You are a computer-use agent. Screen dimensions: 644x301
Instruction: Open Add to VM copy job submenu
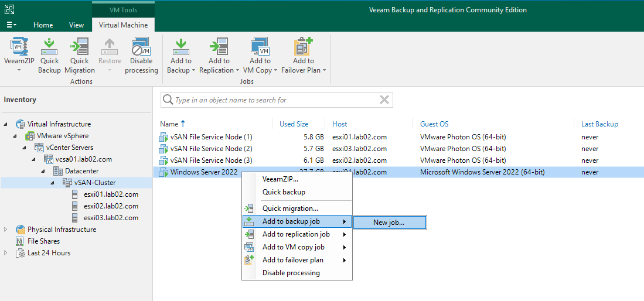tap(297, 247)
